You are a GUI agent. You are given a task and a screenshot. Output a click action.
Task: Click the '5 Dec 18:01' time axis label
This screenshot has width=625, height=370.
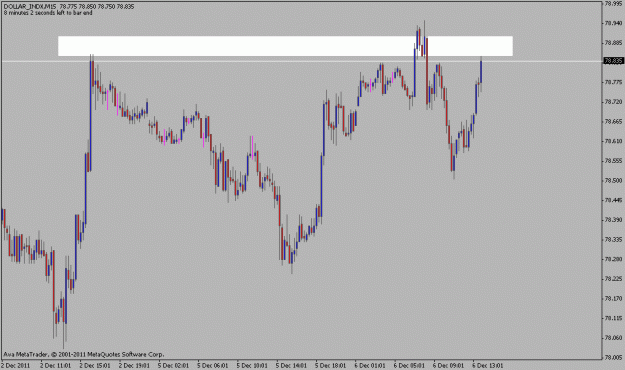pyautogui.click(x=330, y=365)
